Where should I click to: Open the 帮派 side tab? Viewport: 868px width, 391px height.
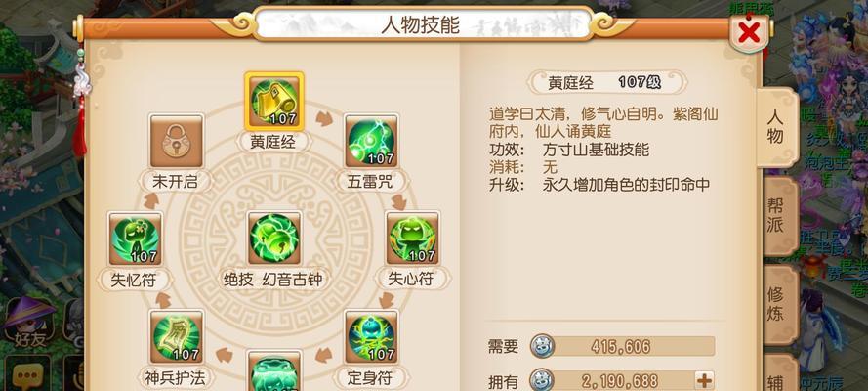coord(777,215)
